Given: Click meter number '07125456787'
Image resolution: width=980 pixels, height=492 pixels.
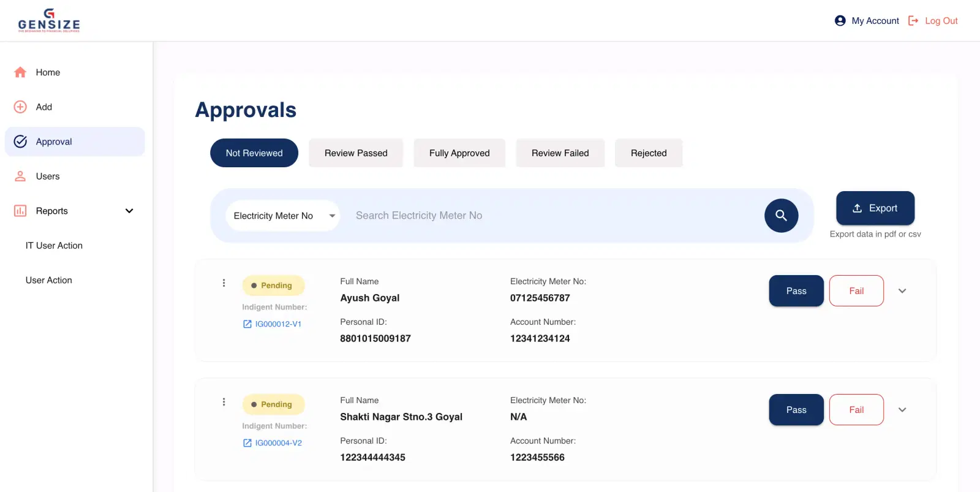Looking at the screenshot, I should pos(540,298).
